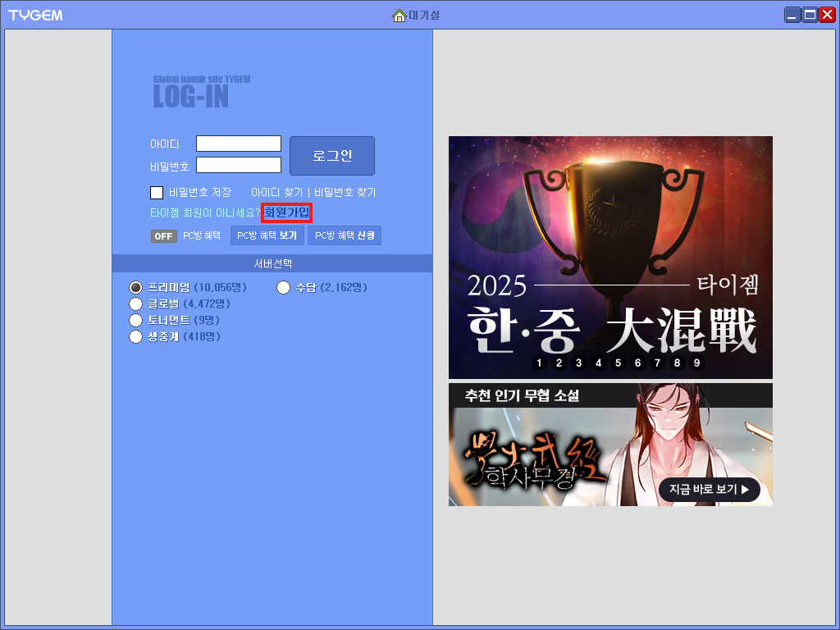Go to banner slide 5
840x630 pixels.
point(619,363)
